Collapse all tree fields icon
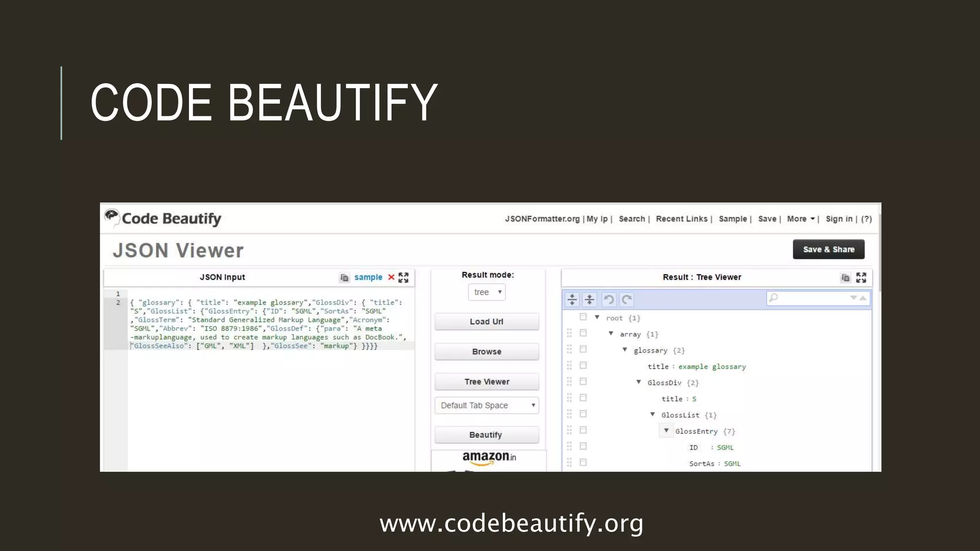 (590, 299)
